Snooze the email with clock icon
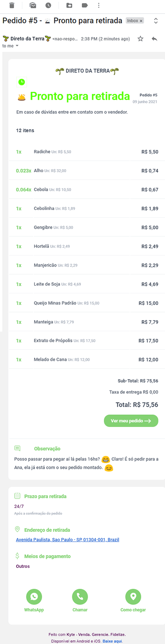Screen dimensions: 165x644 (x=48, y=6)
